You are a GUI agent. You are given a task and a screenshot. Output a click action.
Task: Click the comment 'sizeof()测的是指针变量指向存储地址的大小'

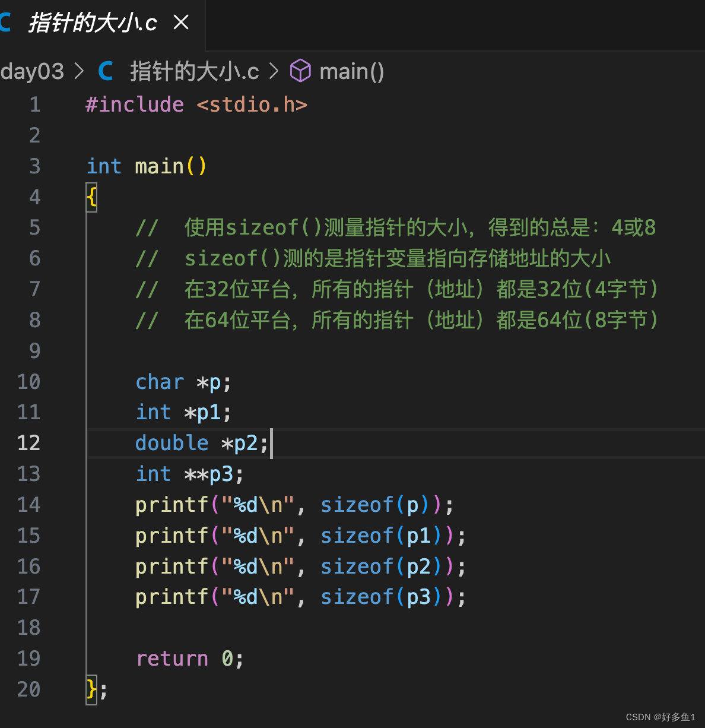click(x=398, y=258)
